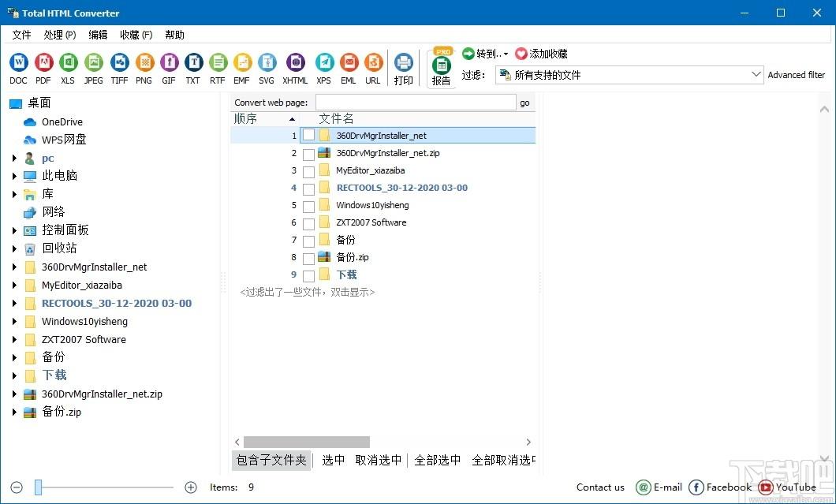Tick checkbox for 360DrvMgrInstaller_net.zip file row

[308, 155]
